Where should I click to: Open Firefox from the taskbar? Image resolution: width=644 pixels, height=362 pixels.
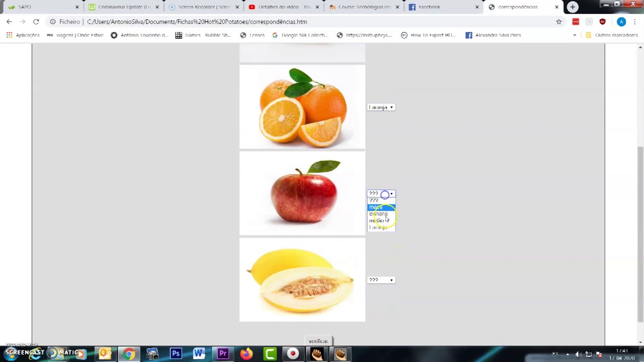click(x=246, y=354)
